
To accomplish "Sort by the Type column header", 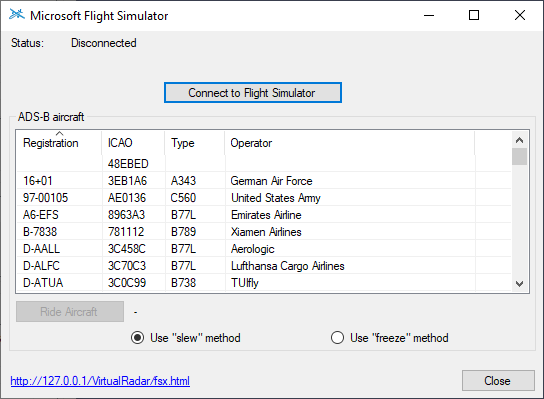I will point(195,143).
